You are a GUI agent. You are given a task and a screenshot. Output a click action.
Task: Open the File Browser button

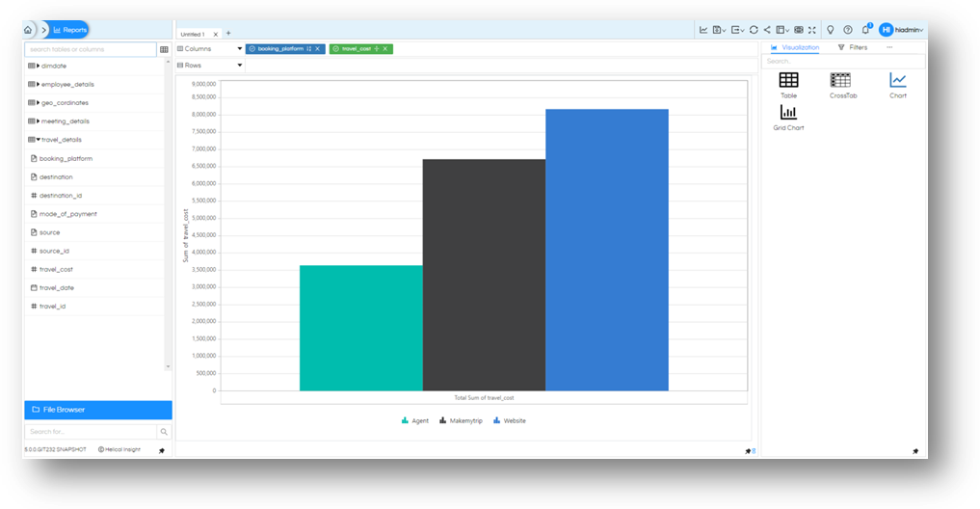click(98, 410)
